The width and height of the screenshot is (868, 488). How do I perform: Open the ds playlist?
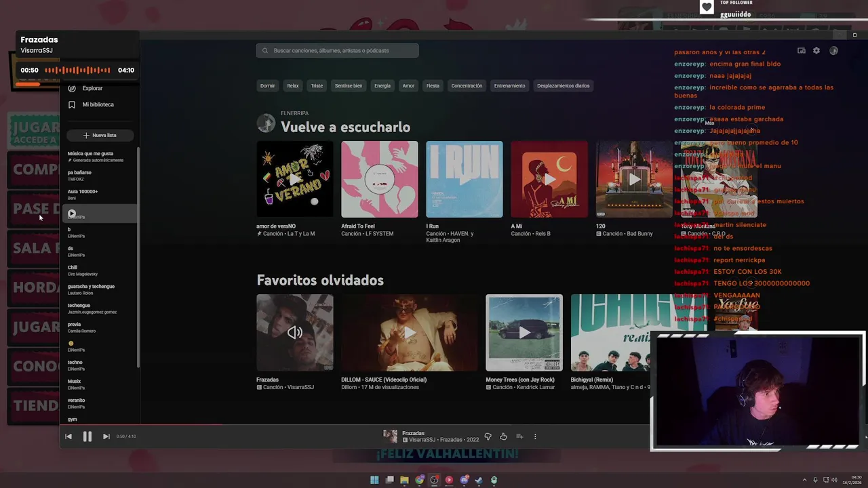tap(100, 251)
